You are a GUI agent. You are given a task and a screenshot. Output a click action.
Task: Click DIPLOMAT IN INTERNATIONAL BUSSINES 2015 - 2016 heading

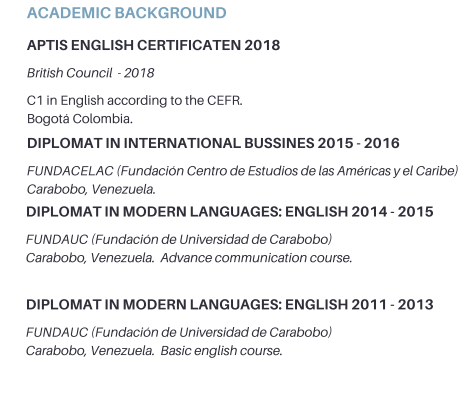click(213, 143)
